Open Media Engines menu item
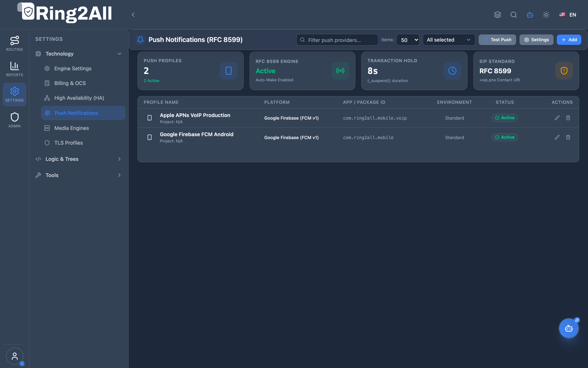 coord(83,128)
